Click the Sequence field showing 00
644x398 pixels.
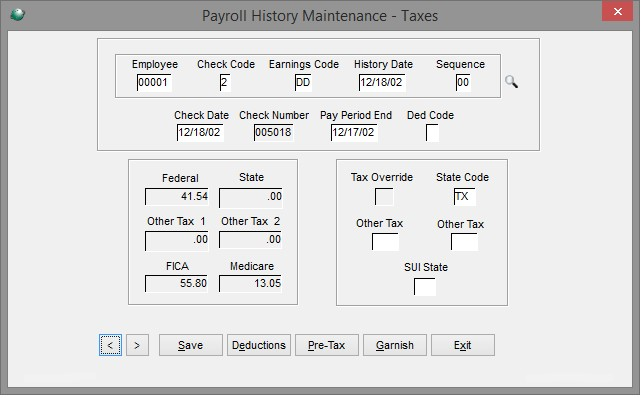(463, 83)
